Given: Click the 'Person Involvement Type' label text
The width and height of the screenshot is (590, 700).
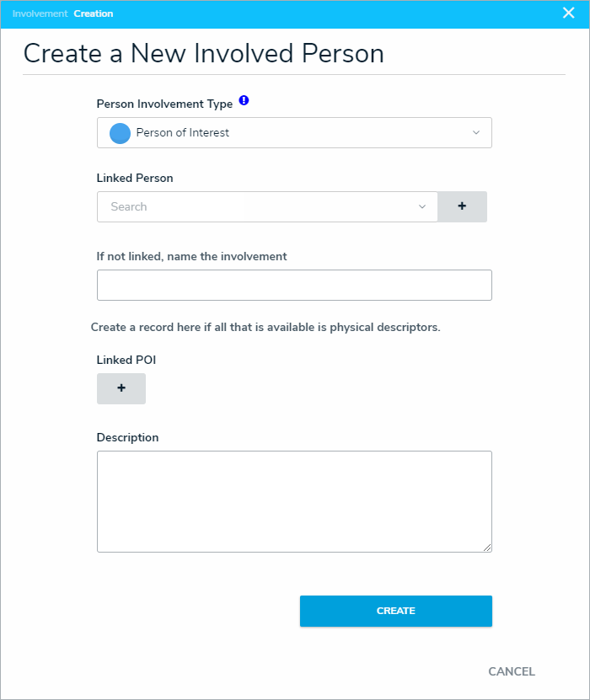Looking at the screenshot, I should (x=164, y=104).
